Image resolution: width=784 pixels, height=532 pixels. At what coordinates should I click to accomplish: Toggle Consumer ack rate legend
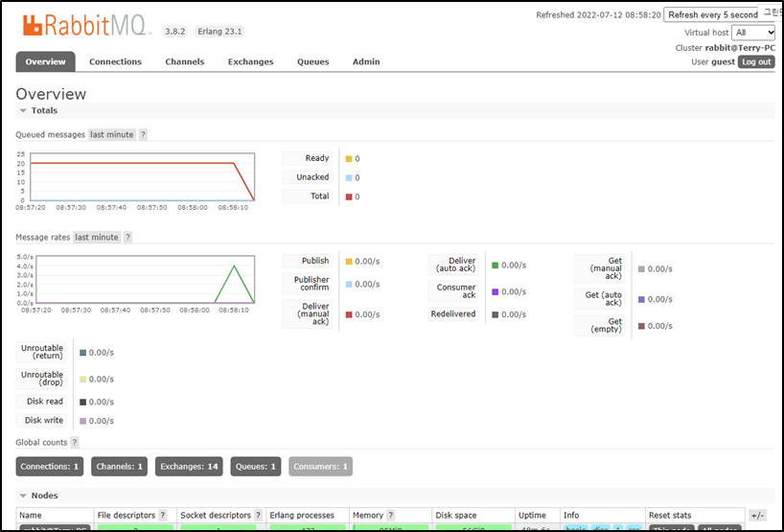point(453,291)
